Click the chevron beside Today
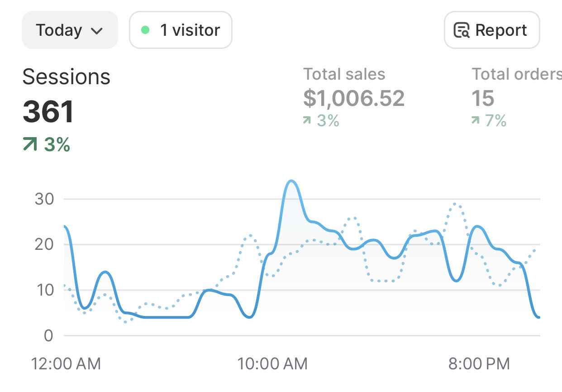Image resolution: width=562 pixels, height=392 pixels. [97, 31]
